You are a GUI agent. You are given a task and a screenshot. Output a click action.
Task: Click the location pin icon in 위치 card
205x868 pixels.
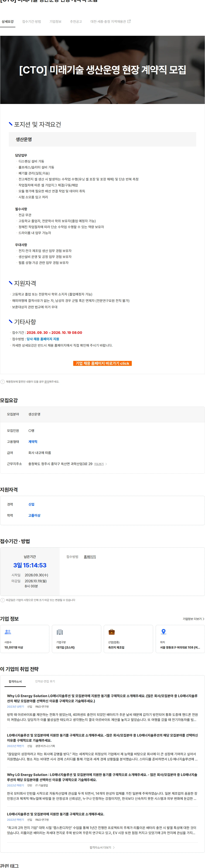pos(163,632)
